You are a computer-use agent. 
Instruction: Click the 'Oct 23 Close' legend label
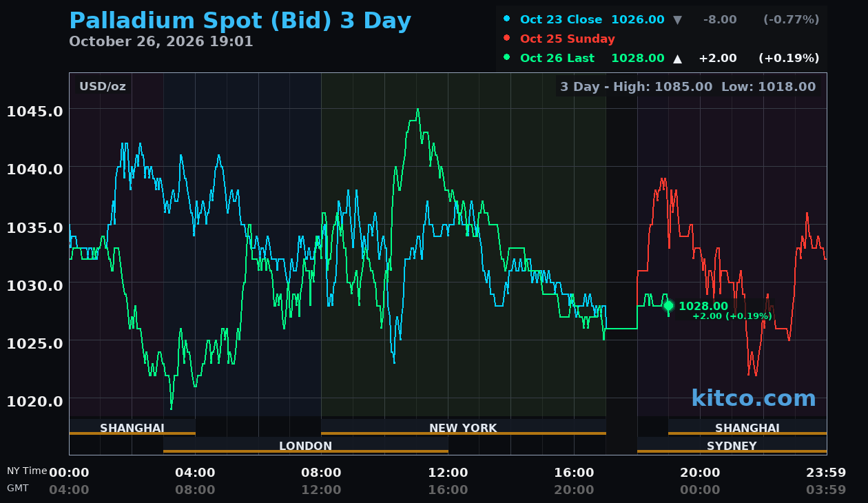(x=561, y=19)
